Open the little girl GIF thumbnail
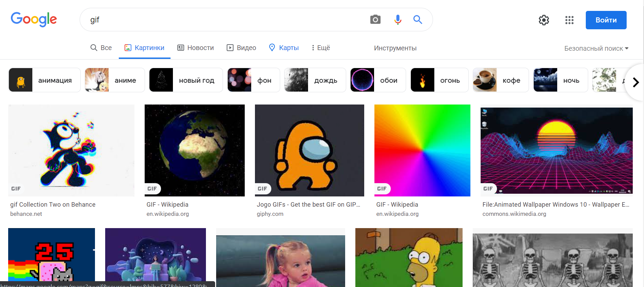Image resolution: width=644 pixels, height=287 pixels. [280, 261]
